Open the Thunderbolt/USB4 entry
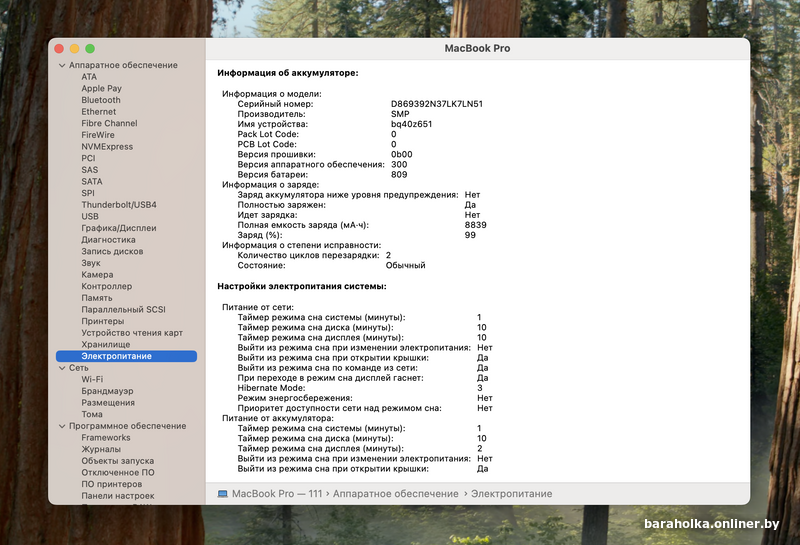Viewport: 800px width, 545px height. [119, 205]
